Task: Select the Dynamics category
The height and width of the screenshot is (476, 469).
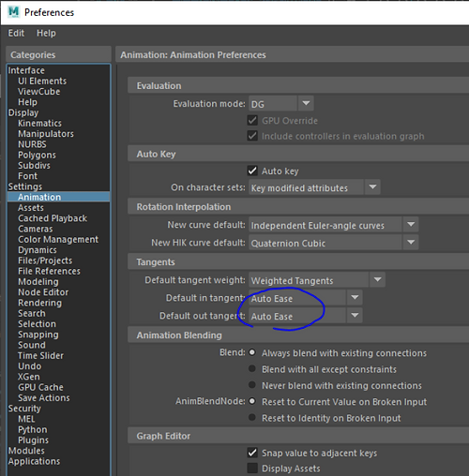Action: [x=38, y=250]
